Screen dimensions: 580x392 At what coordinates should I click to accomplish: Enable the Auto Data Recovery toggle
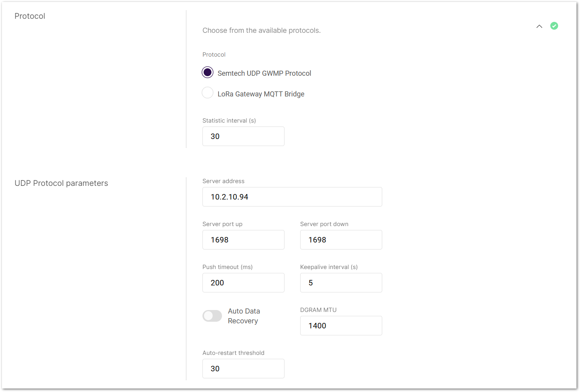(212, 316)
